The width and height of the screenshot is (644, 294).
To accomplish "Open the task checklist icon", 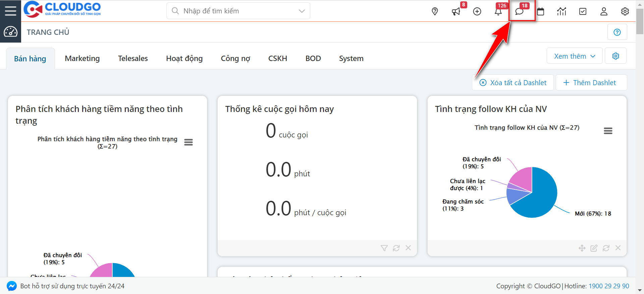I will [583, 12].
